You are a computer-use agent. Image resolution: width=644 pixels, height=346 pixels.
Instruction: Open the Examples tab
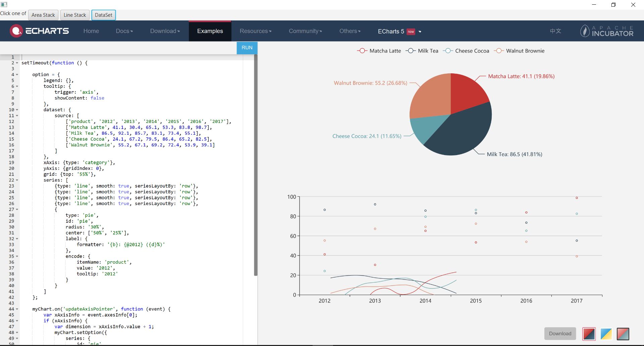pos(210,31)
